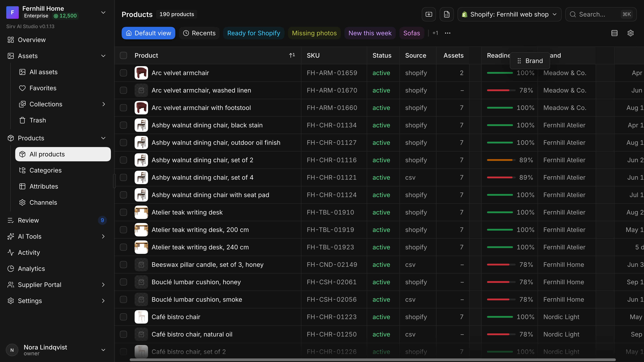Open the Sofas view tab
644x362 pixels.
tap(411, 33)
